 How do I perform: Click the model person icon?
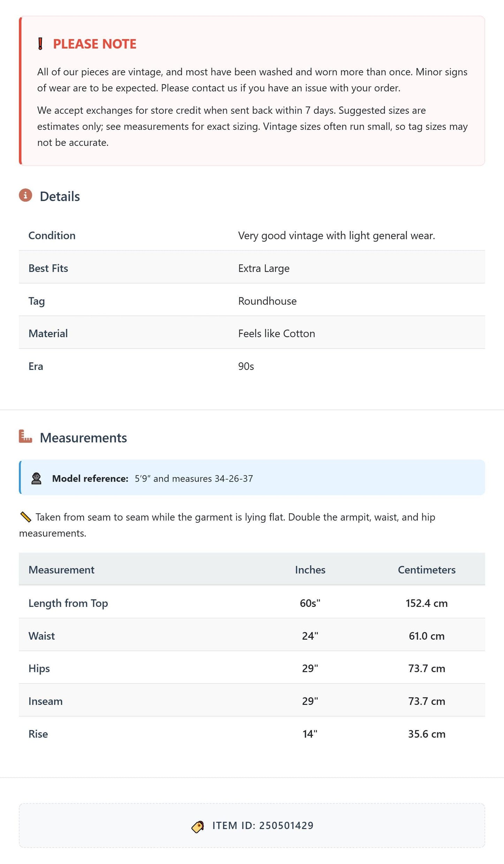point(36,478)
